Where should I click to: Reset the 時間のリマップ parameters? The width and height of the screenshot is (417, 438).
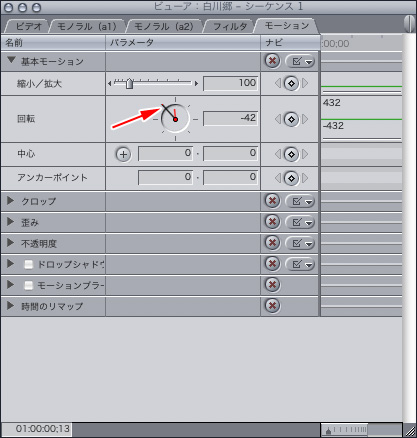(x=272, y=306)
